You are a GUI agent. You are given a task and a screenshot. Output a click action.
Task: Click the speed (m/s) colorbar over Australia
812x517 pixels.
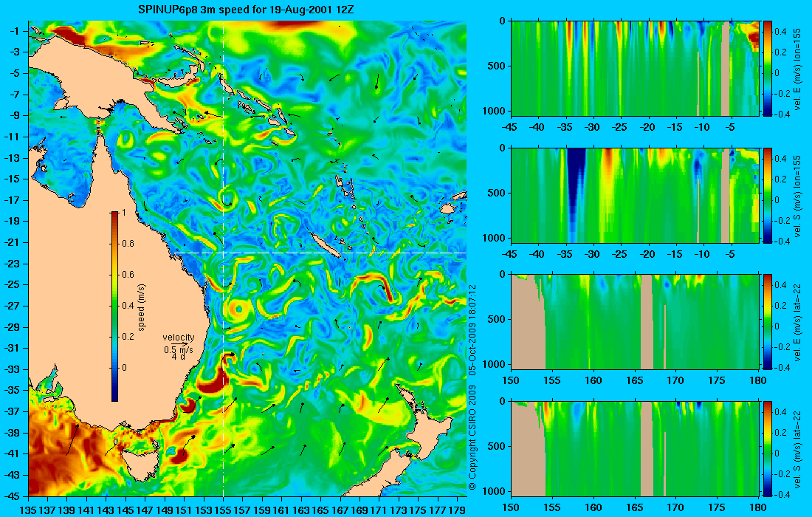(114, 307)
